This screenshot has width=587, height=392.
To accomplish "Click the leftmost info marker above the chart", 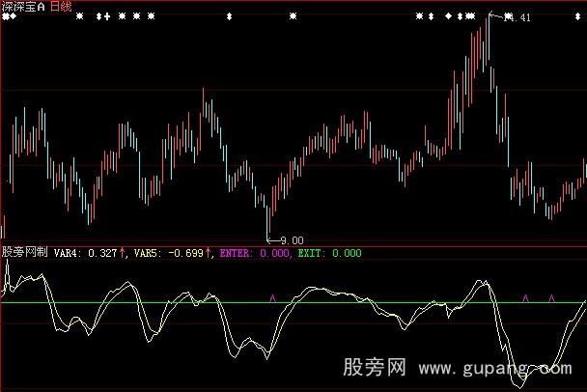I will click(x=4, y=16).
